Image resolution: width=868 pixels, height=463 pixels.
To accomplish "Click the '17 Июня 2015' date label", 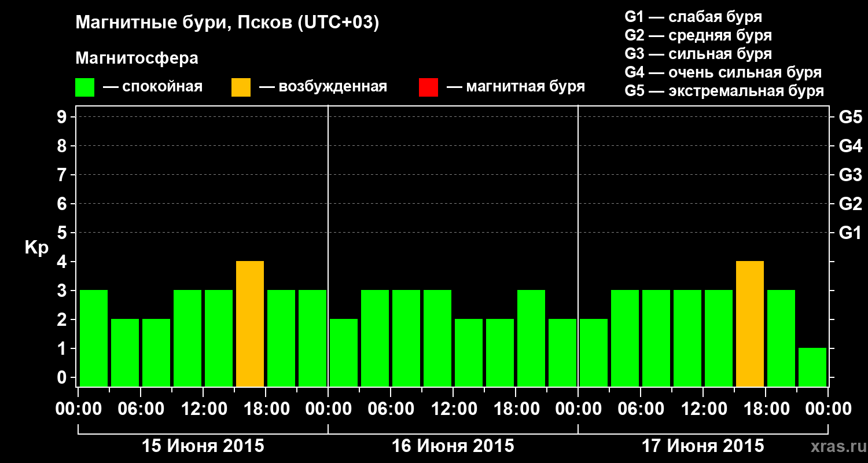I will 703,446.
